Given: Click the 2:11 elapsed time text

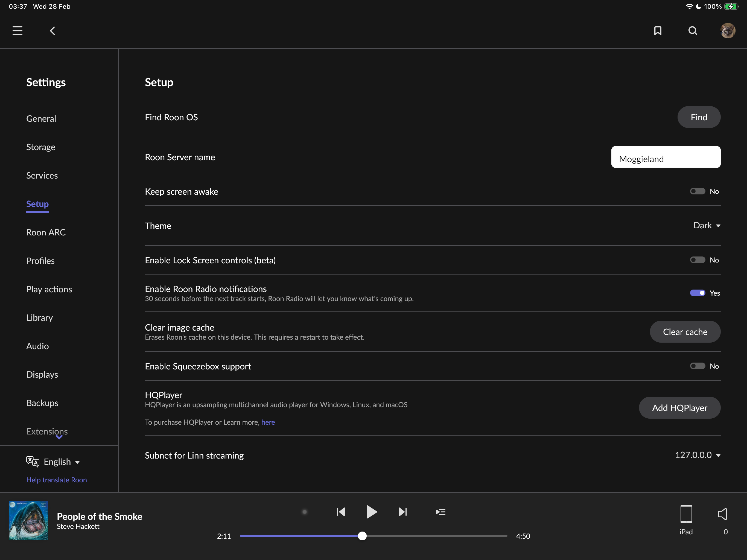Looking at the screenshot, I should 224,536.
